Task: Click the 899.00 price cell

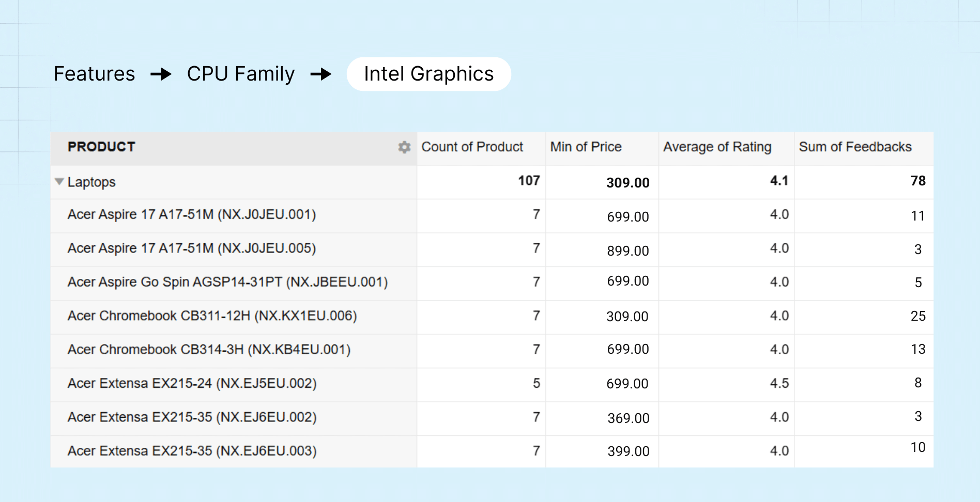Action: pyautogui.click(x=627, y=251)
